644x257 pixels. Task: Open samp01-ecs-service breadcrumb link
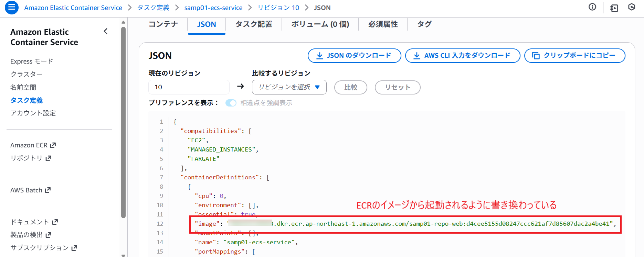[x=213, y=8]
